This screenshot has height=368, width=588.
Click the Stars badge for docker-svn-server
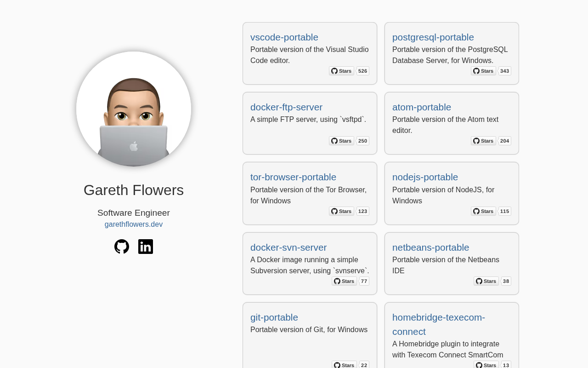coord(344,281)
